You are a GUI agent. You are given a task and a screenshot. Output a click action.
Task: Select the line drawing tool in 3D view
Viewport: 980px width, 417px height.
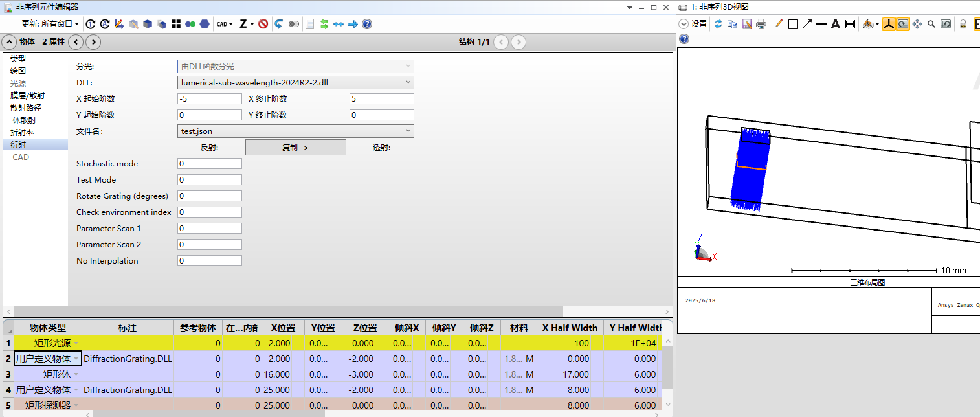coord(821,24)
